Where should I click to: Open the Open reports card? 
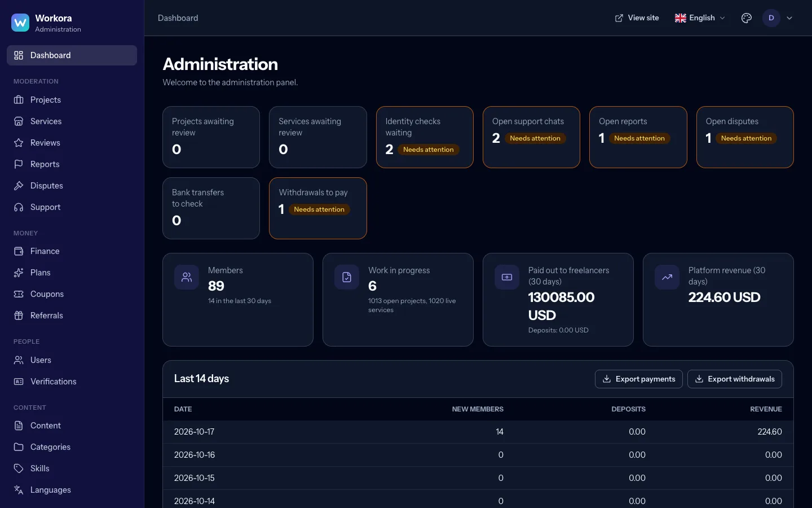pos(638,137)
